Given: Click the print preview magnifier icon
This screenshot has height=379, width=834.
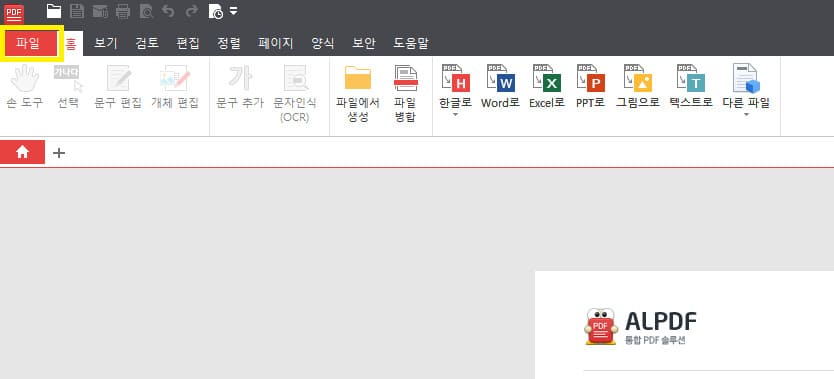Looking at the screenshot, I should click(x=146, y=11).
